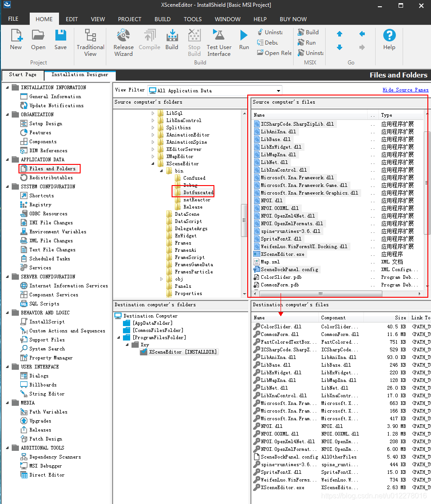Open the FILE menu
Screen dimensions: 431x504
tap(13, 19)
